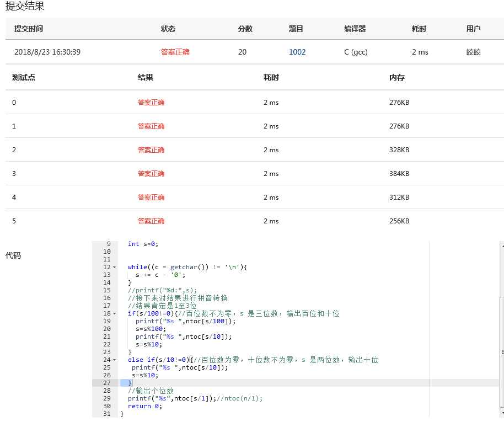Place cursor on the 'int s=0;' line

coord(143,244)
